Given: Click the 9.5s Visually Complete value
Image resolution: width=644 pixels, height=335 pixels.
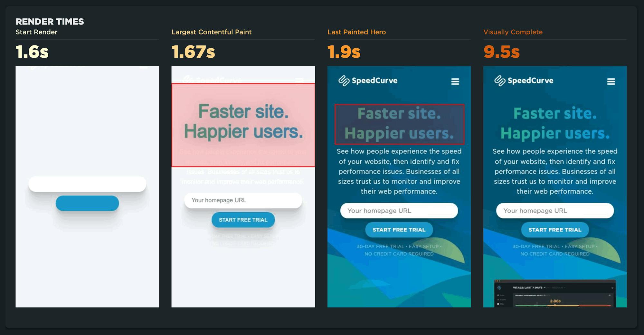Looking at the screenshot, I should [501, 52].
